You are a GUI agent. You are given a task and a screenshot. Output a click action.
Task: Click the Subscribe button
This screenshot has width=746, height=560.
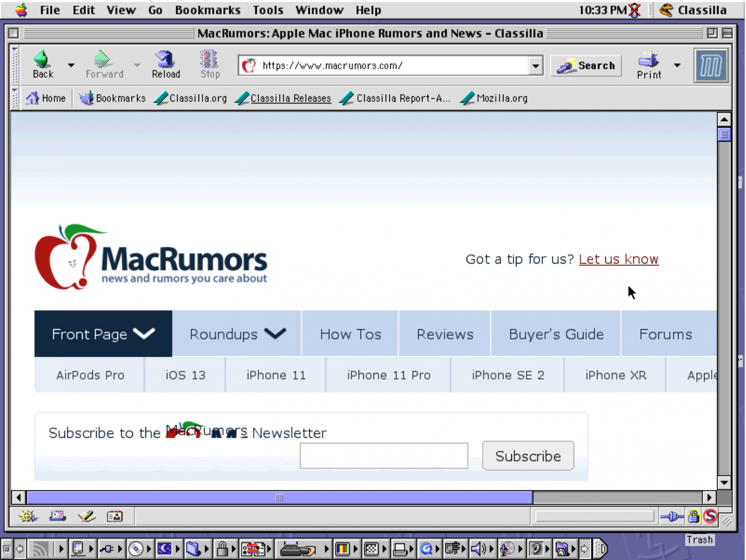pyautogui.click(x=528, y=456)
